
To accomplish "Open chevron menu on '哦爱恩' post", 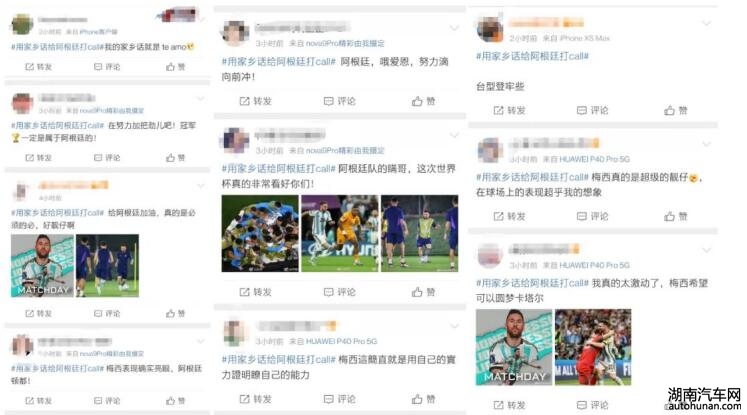I will (454, 29).
